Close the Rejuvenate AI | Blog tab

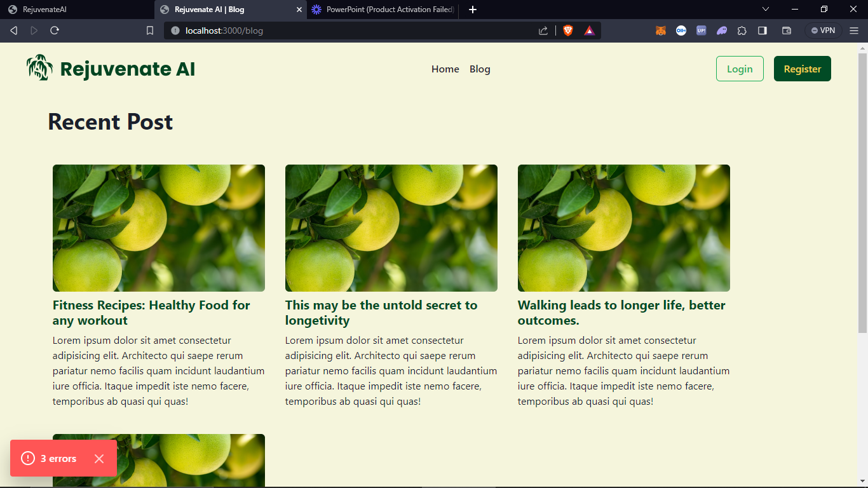point(299,10)
